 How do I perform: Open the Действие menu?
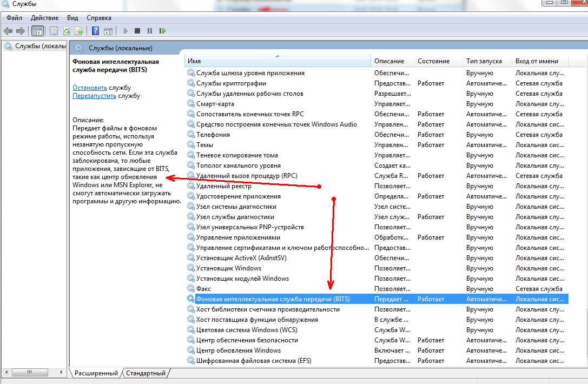point(44,18)
